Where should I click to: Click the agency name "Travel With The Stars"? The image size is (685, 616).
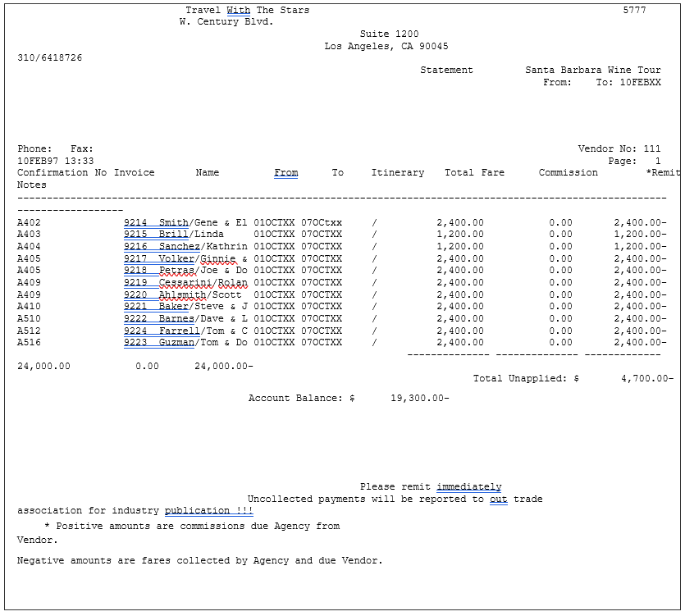point(247,10)
